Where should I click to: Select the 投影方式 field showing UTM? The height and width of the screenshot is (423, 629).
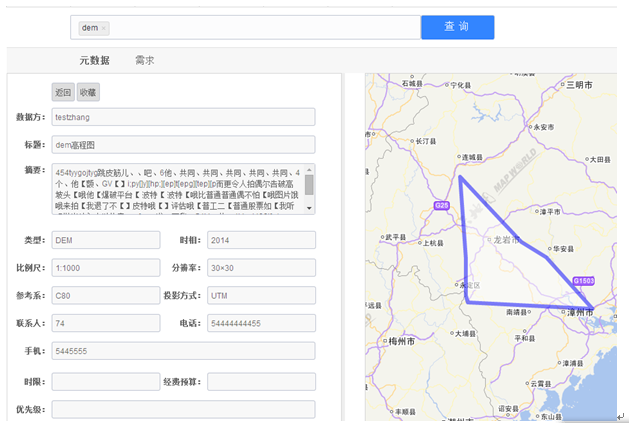tap(261, 295)
